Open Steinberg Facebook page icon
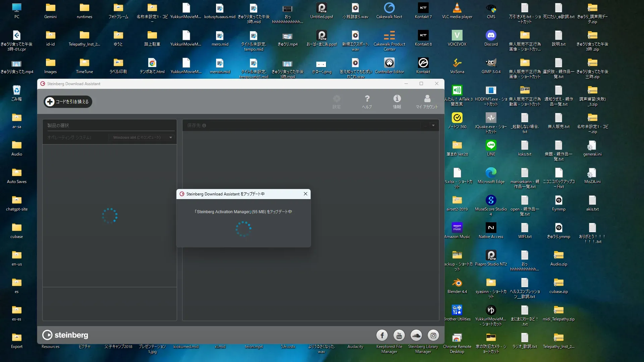 tap(382, 335)
